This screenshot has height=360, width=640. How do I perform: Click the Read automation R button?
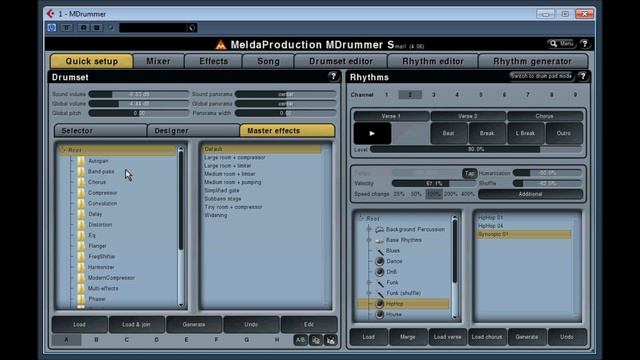pyautogui.click(x=83, y=28)
